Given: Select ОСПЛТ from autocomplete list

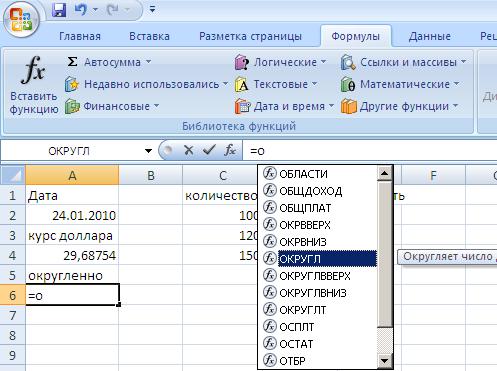Looking at the screenshot, I should (x=320, y=327).
